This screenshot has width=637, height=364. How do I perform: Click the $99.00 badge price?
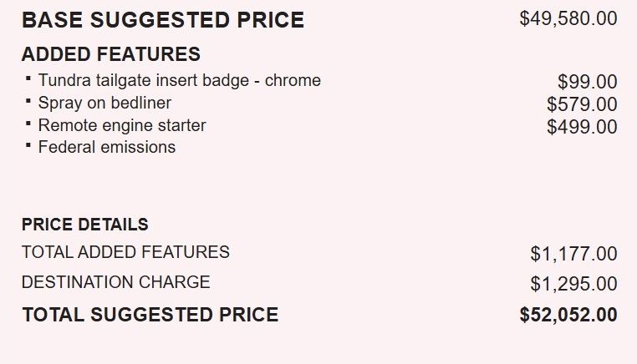coord(587,82)
